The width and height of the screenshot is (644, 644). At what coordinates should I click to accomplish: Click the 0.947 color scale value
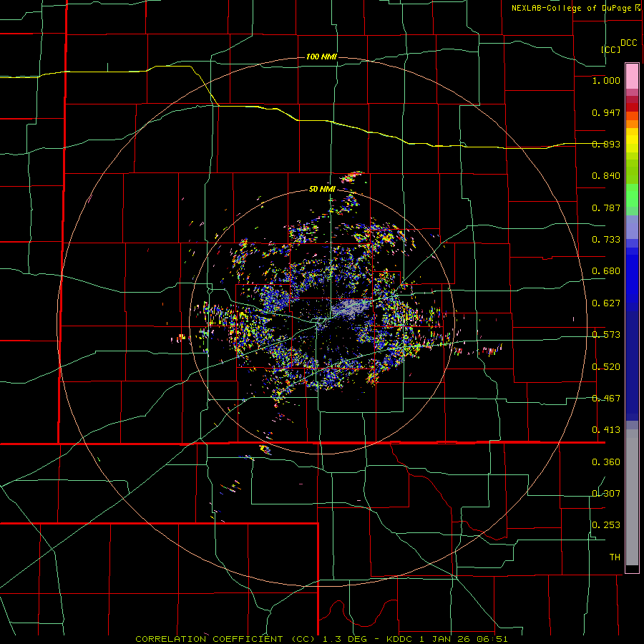(x=606, y=112)
